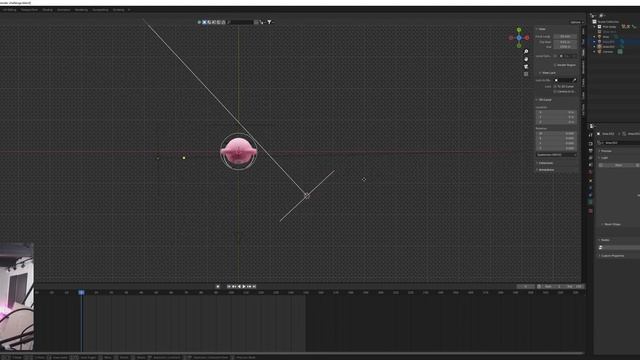This screenshot has height=360, width=640.
Task: Switch to the Scripting workspace tab
Action: (x=118, y=9)
